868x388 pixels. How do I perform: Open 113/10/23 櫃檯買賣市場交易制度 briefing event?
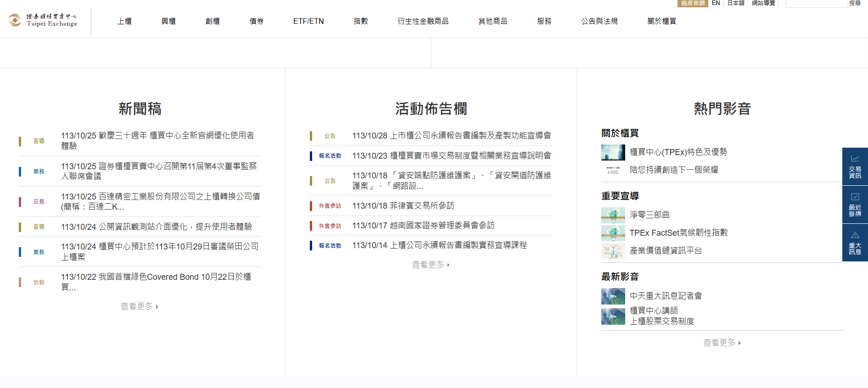[452, 156]
